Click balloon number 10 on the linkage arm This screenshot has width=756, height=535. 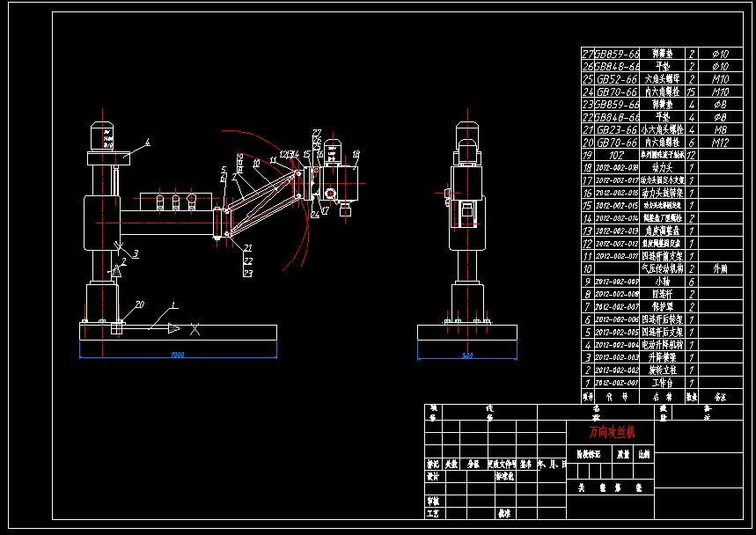[255, 163]
